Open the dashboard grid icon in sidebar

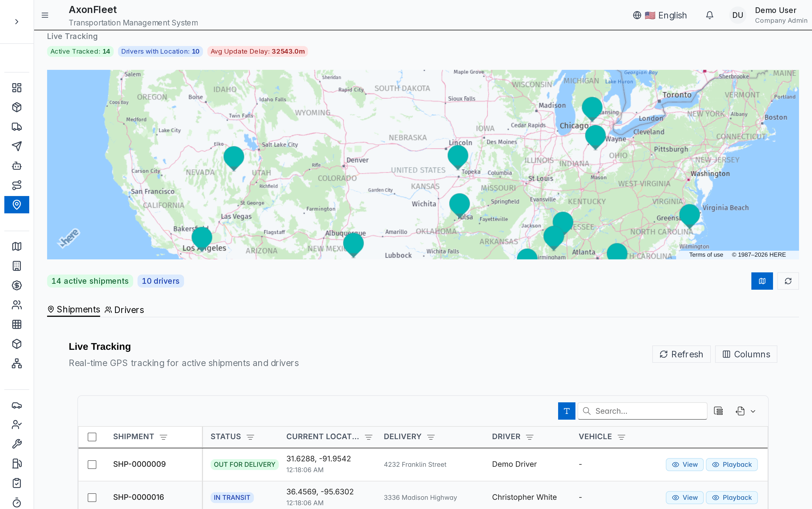(x=17, y=88)
